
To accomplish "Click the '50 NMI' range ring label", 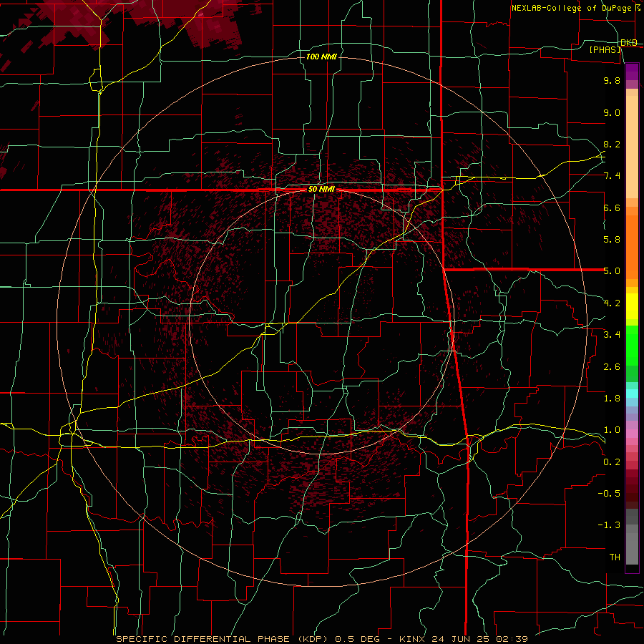I will (x=321, y=190).
